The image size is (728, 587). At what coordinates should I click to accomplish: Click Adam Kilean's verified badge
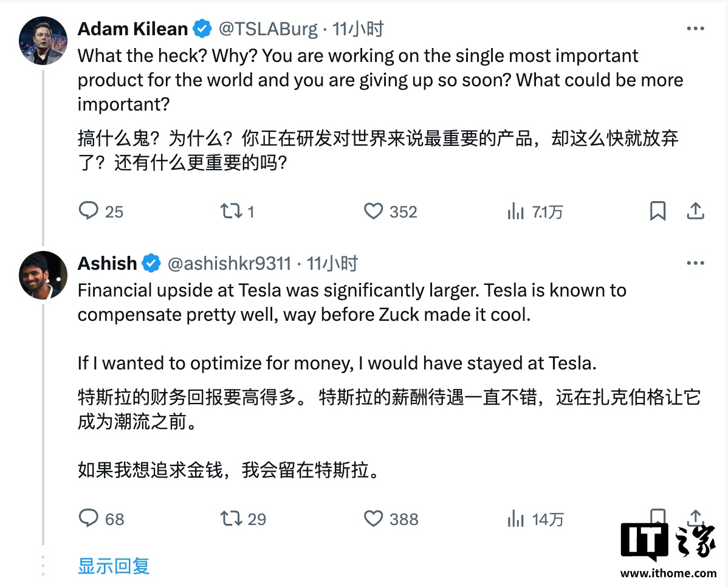201,28
